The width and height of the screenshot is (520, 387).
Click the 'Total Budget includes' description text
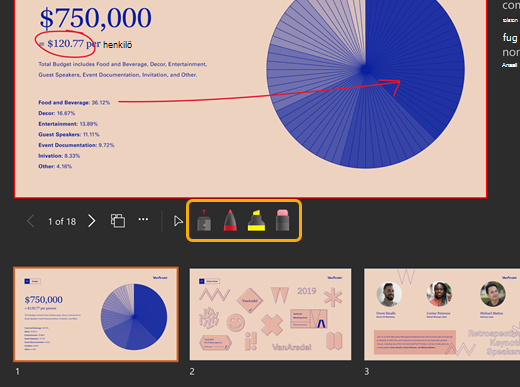coord(123,69)
